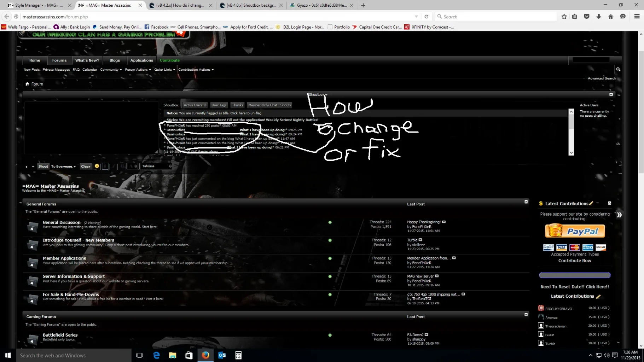Viewport: 644px width, 362px height.
Task: Open the Firefox hamburger menu
Action: (x=637, y=17)
